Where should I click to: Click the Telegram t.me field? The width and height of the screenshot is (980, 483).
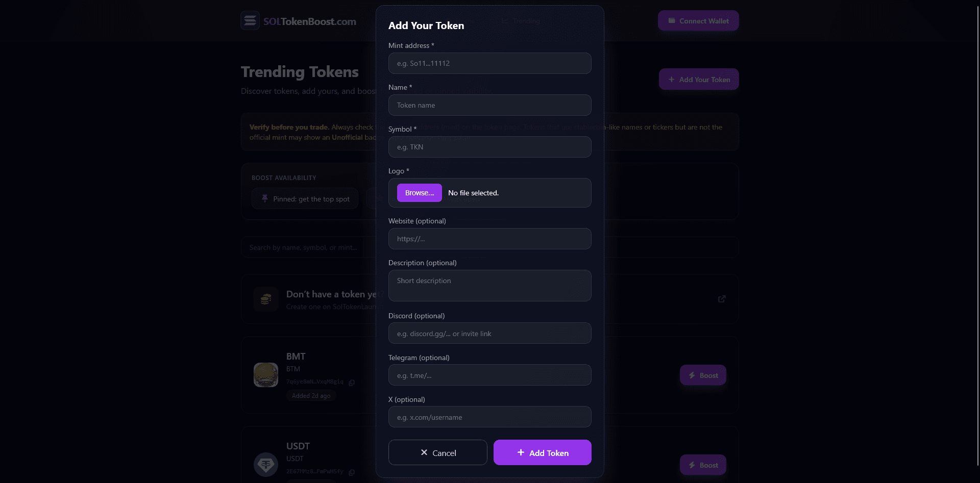pos(489,375)
